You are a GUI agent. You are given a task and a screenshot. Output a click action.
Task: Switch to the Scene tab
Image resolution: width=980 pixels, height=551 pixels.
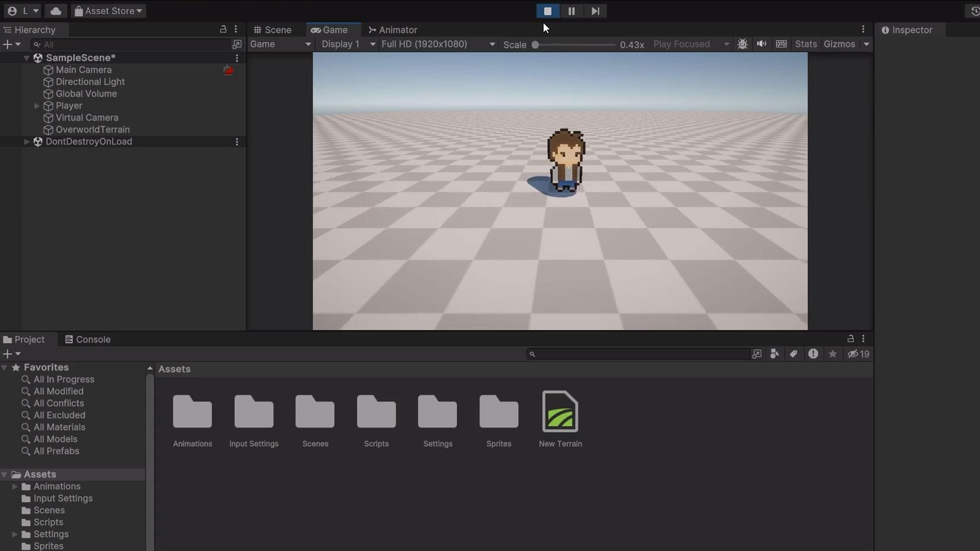(x=273, y=30)
